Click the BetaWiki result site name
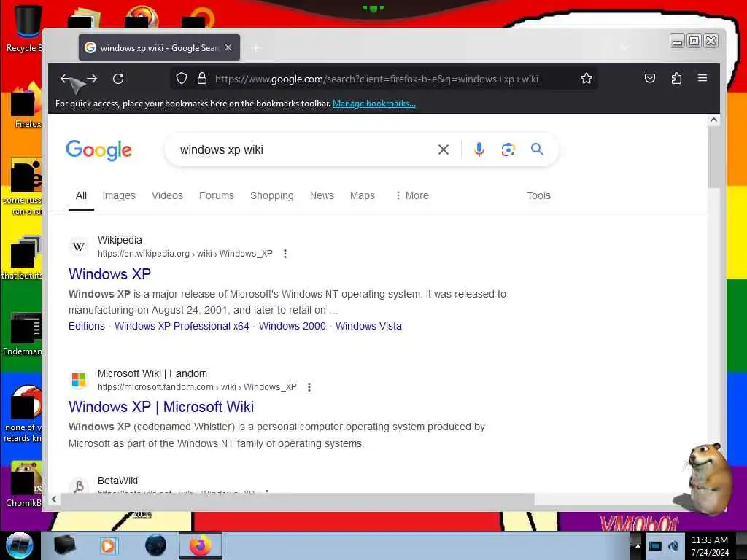Screen dimensions: 747x560 (117, 481)
